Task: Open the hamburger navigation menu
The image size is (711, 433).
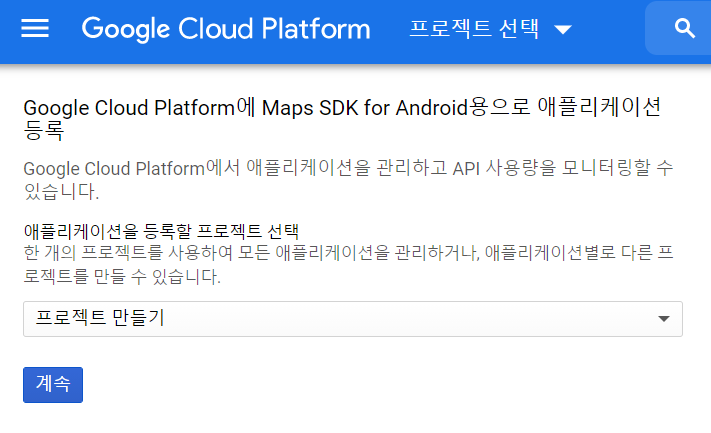Action: point(35,28)
